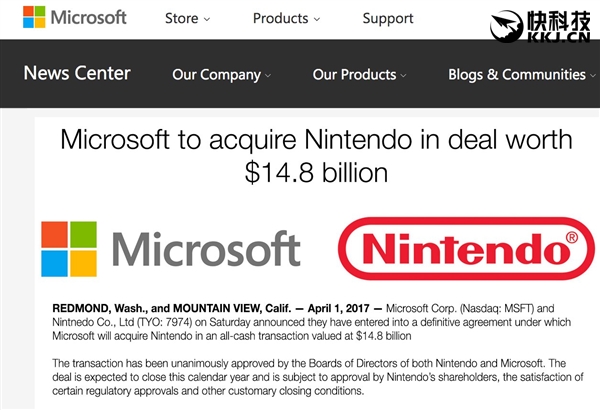Open the Products menu

[x=280, y=18]
